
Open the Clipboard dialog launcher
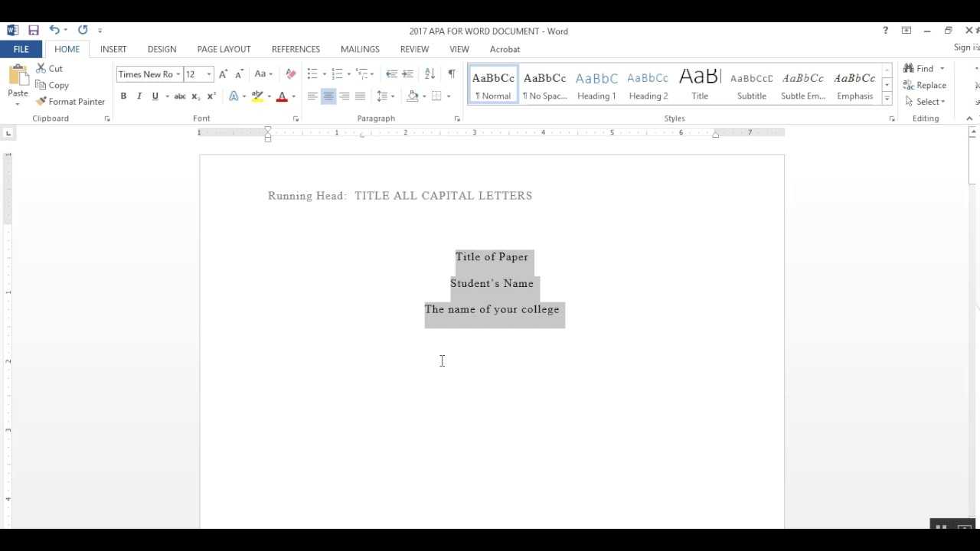tap(107, 119)
